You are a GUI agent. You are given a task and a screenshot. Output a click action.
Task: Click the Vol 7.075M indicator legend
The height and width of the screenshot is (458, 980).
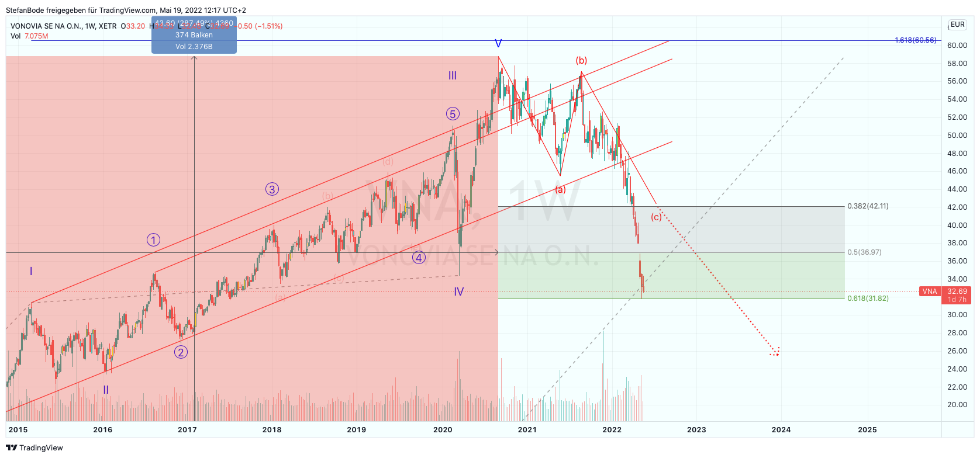click(29, 36)
